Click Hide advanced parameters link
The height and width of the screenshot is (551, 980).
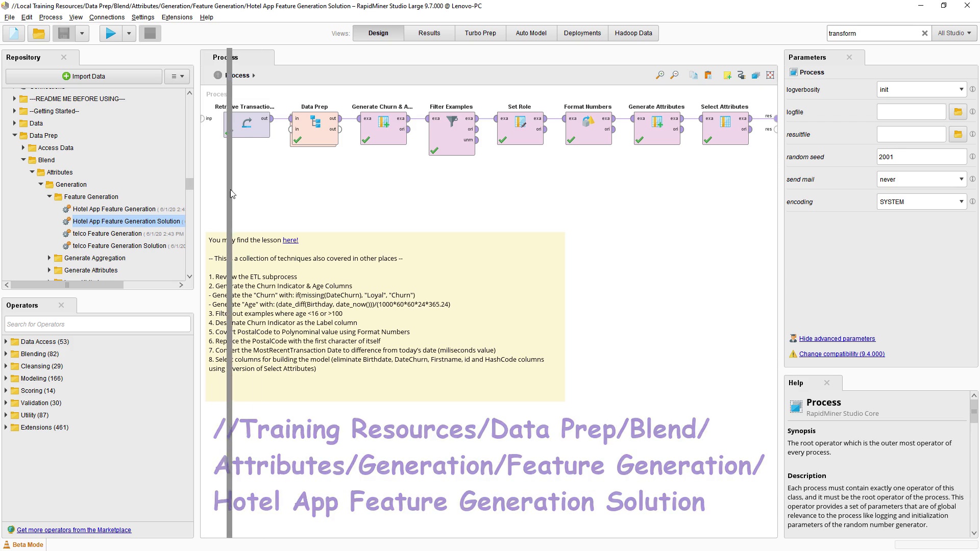[837, 339]
